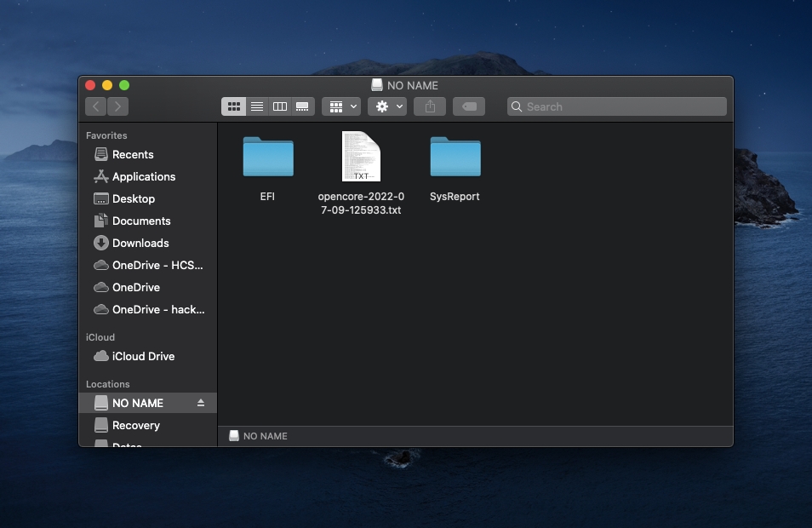Select iCloud Drive in the sidebar
The width and height of the screenshot is (812, 528).
[x=143, y=356]
